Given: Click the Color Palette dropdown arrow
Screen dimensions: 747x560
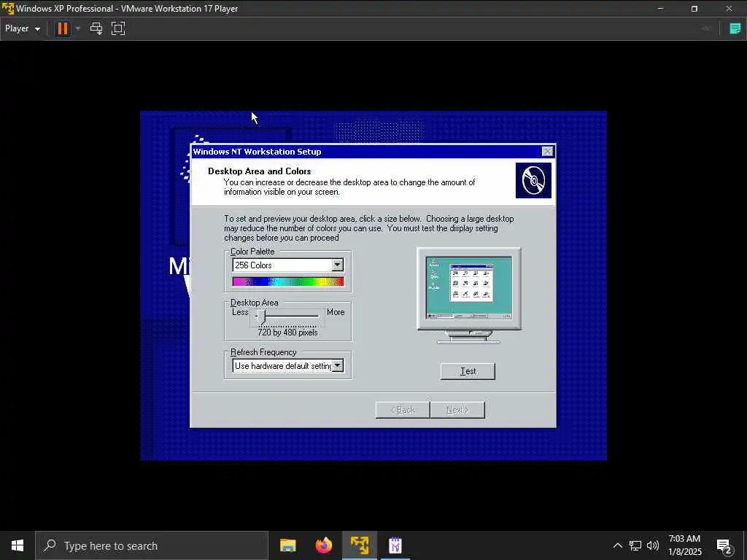Looking at the screenshot, I should pos(337,265).
